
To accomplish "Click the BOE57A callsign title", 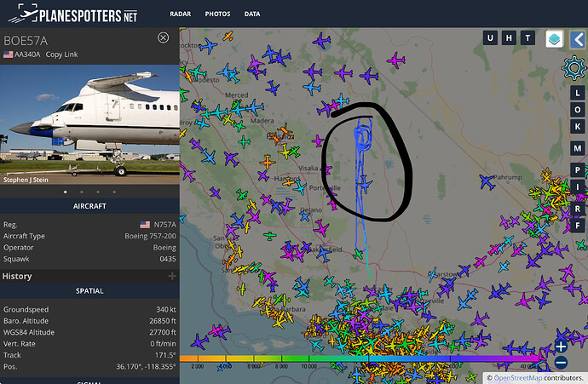I will 26,41.
